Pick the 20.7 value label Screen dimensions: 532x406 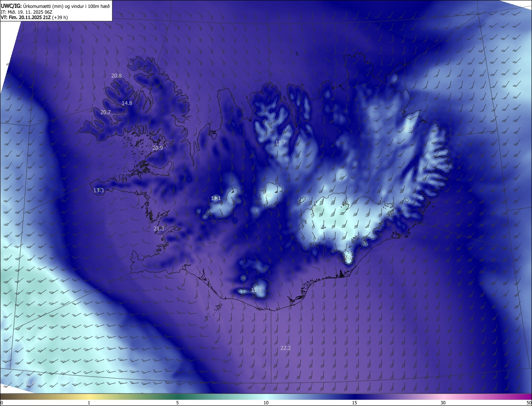click(x=106, y=113)
